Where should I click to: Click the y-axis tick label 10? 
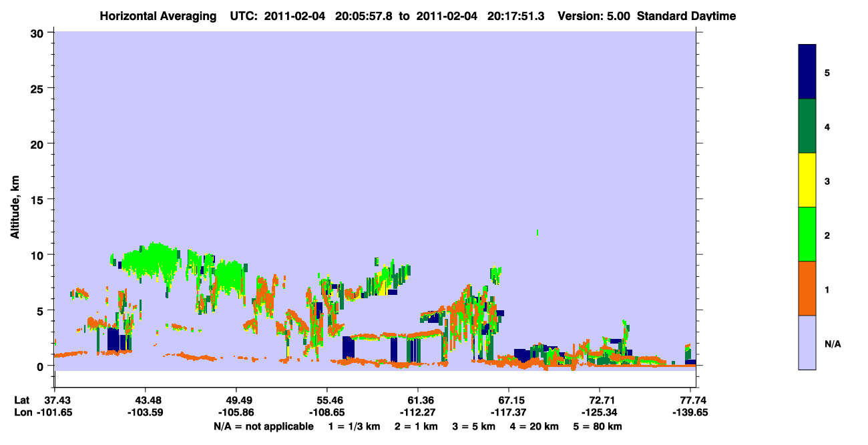[x=38, y=255]
